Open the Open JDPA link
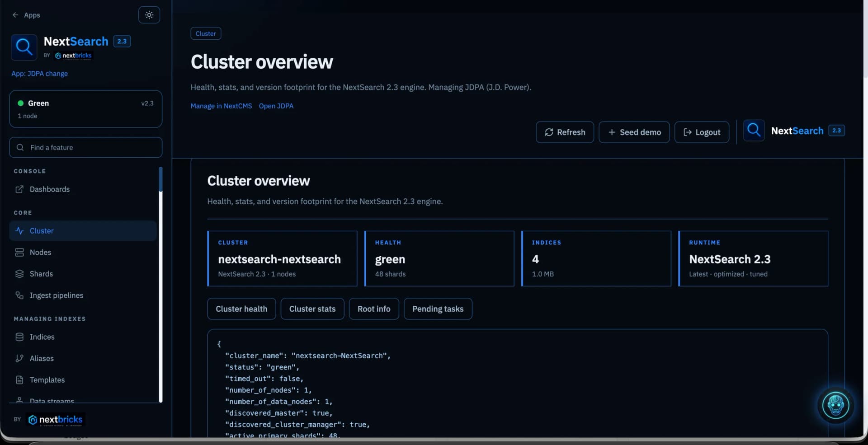 click(x=276, y=106)
